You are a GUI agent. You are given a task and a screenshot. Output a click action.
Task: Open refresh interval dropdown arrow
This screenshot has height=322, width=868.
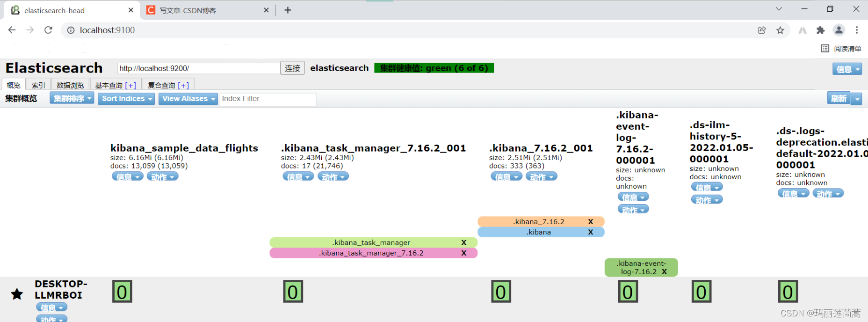[x=856, y=98]
